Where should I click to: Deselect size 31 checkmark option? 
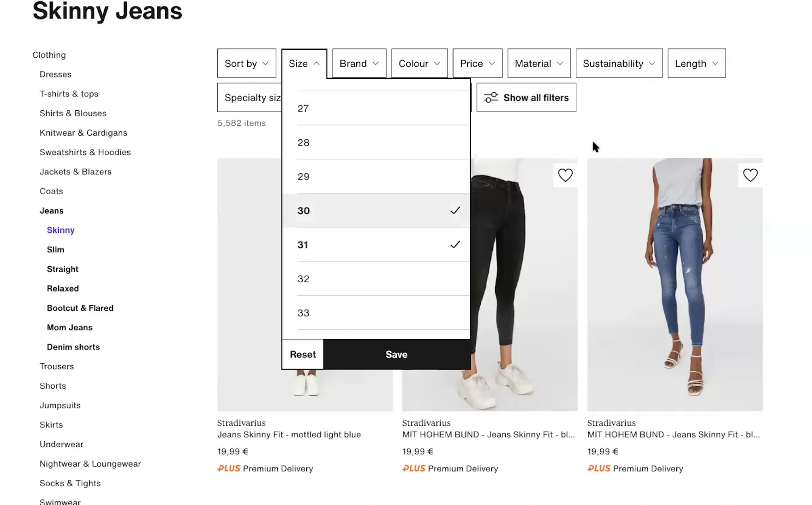[376, 245]
